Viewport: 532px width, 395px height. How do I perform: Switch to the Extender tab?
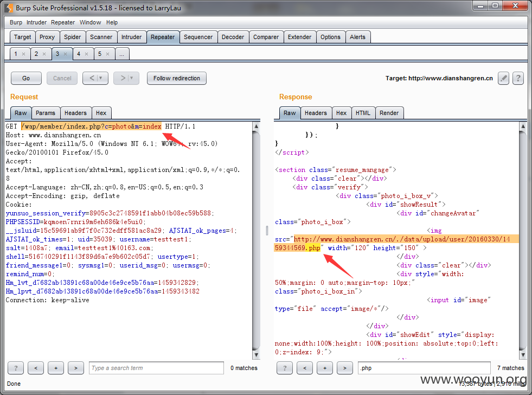pos(299,37)
